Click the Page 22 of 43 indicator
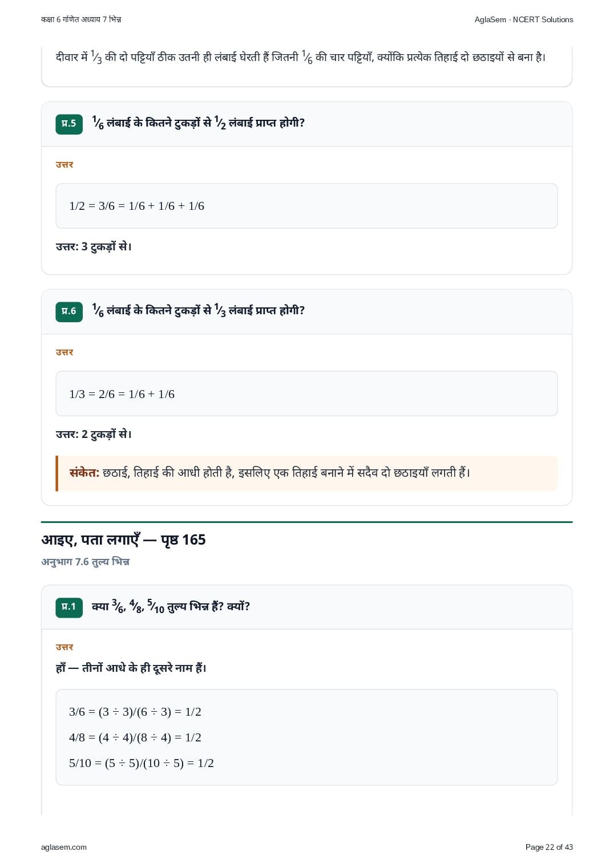 pos(549,847)
